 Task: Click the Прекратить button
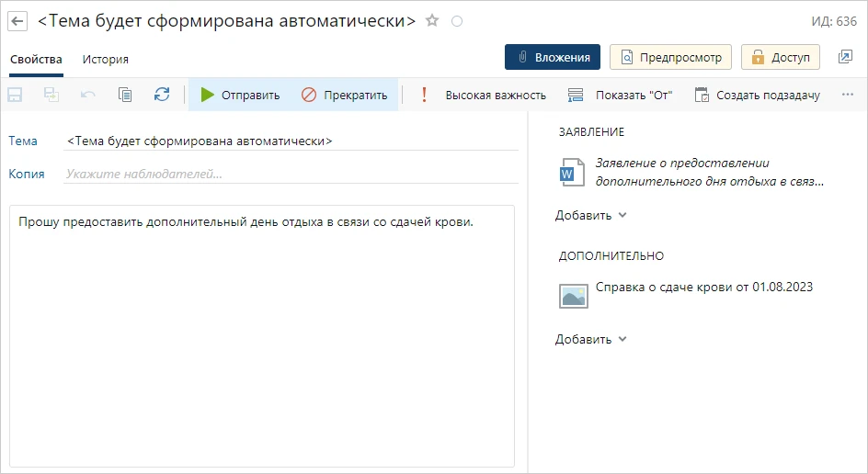click(345, 95)
